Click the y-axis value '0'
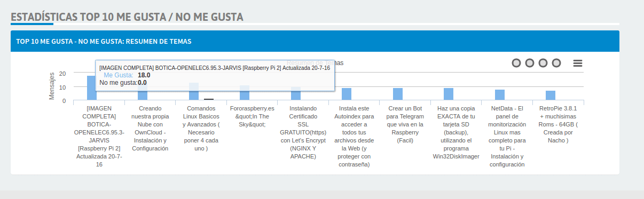Viewport: 644px width, 199px height. pyautogui.click(x=64, y=100)
